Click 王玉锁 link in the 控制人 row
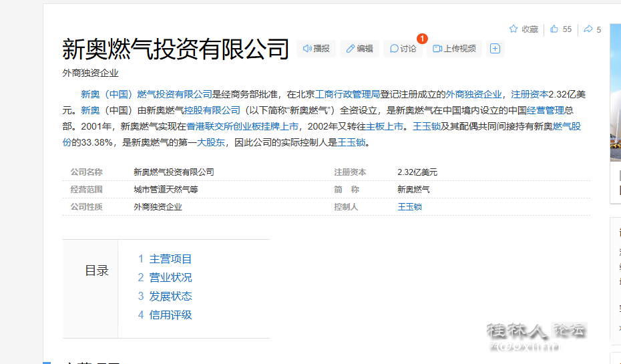The image size is (621, 364). point(409,207)
